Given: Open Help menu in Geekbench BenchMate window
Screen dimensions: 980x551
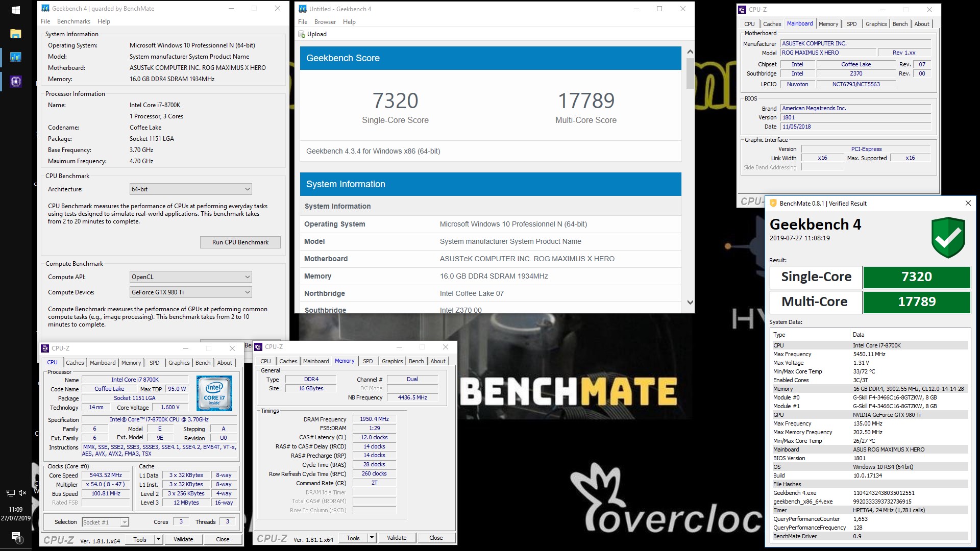Looking at the screenshot, I should [x=104, y=21].
